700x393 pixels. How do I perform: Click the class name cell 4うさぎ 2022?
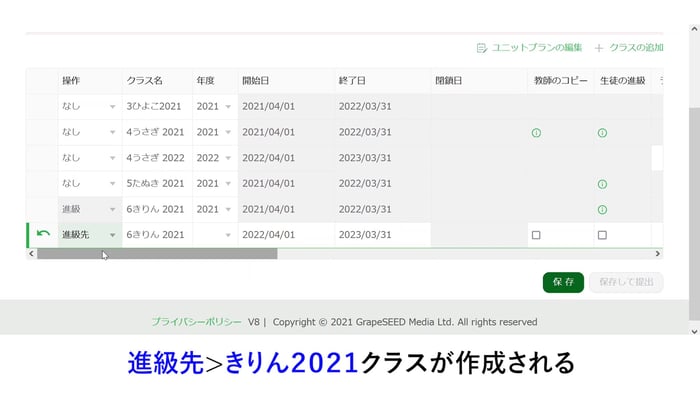coord(157,158)
